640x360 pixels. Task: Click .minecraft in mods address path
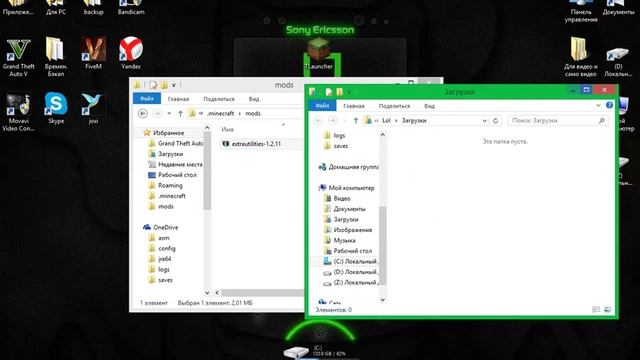tap(220, 113)
